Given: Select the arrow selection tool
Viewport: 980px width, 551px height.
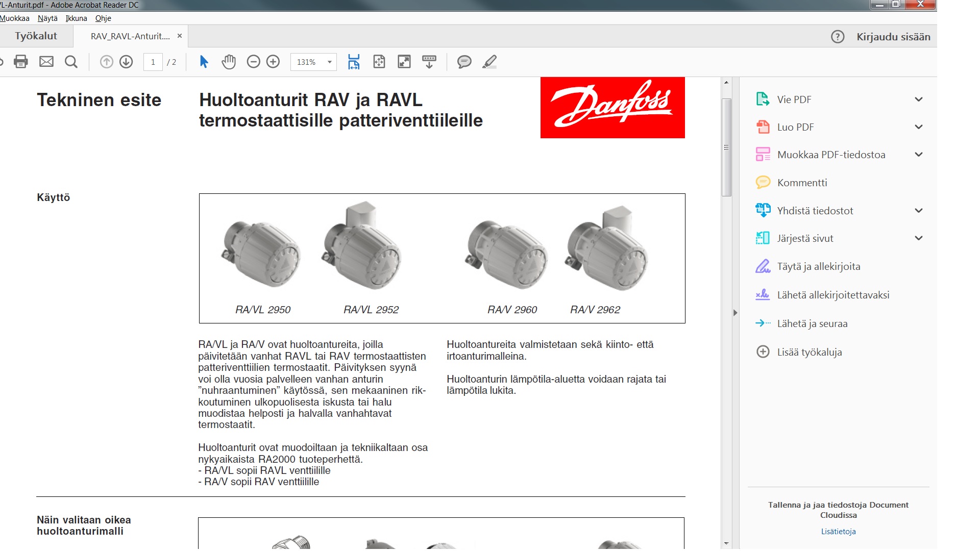Looking at the screenshot, I should (x=204, y=62).
